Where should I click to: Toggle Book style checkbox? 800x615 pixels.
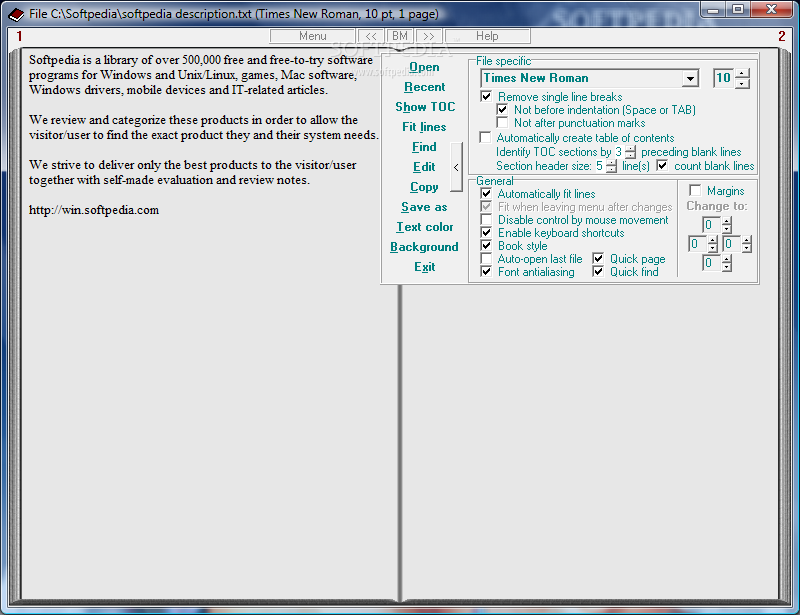(x=486, y=246)
